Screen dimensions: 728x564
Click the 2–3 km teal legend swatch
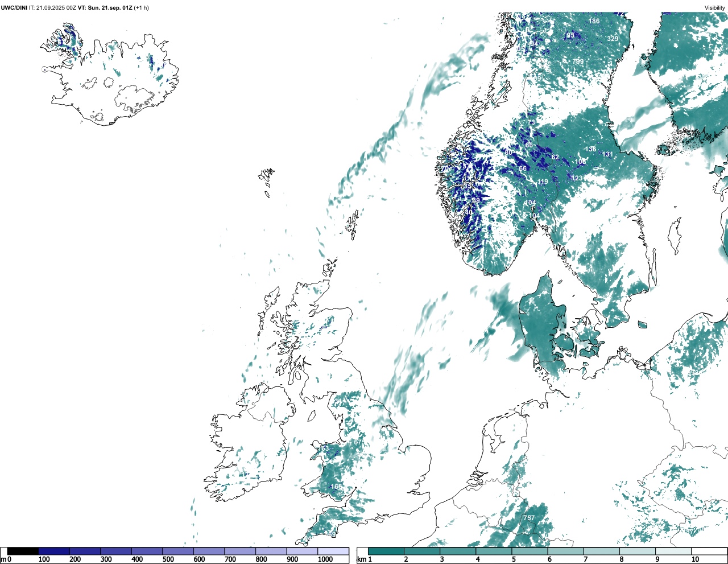(422, 551)
